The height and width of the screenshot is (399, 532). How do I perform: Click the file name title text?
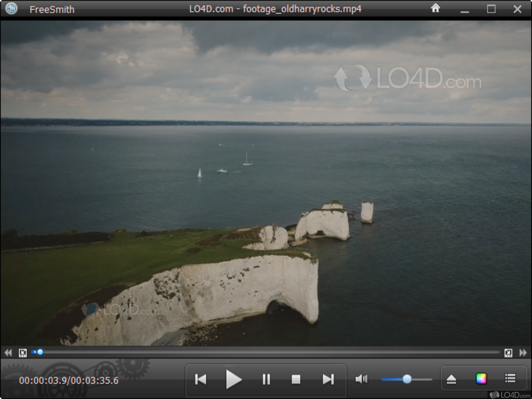(x=275, y=9)
